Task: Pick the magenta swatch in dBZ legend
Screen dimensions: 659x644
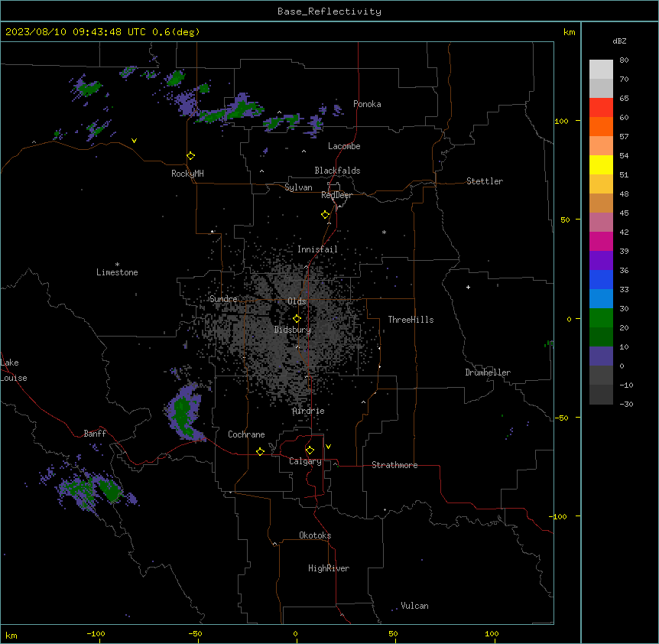Action: 601,241
